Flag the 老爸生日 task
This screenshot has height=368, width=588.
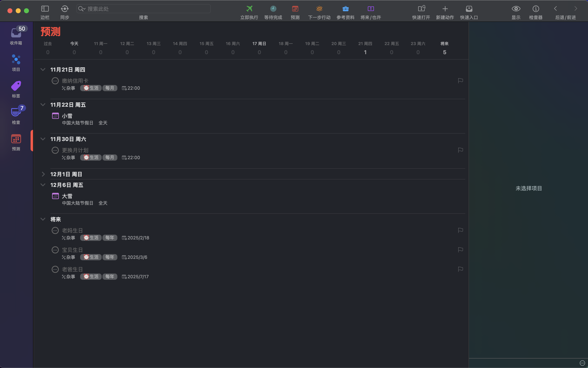click(460, 269)
